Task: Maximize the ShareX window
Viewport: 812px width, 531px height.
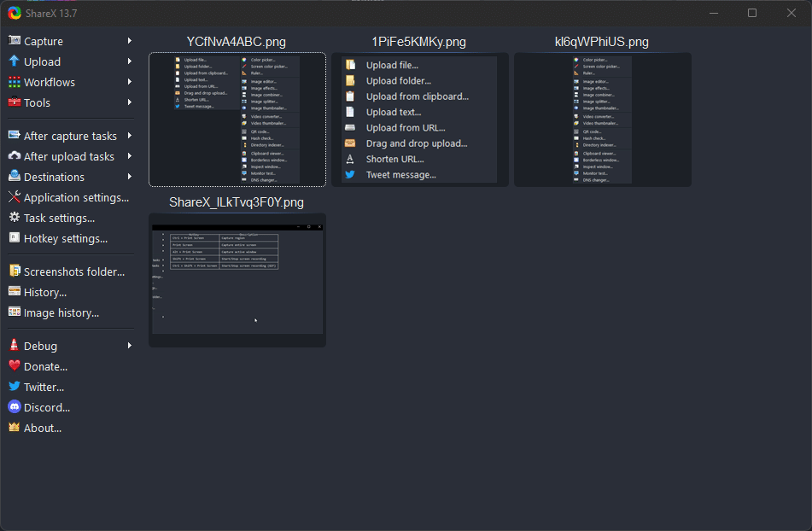Action: [752, 13]
